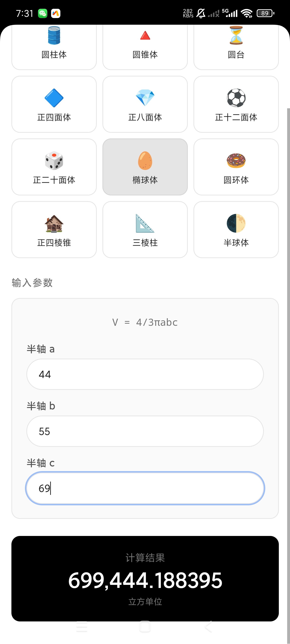Image resolution: width=290 pixels, height=644 pixels.
Task: Tap the 椭球体 egg shape card
Action: coord(145,167)
